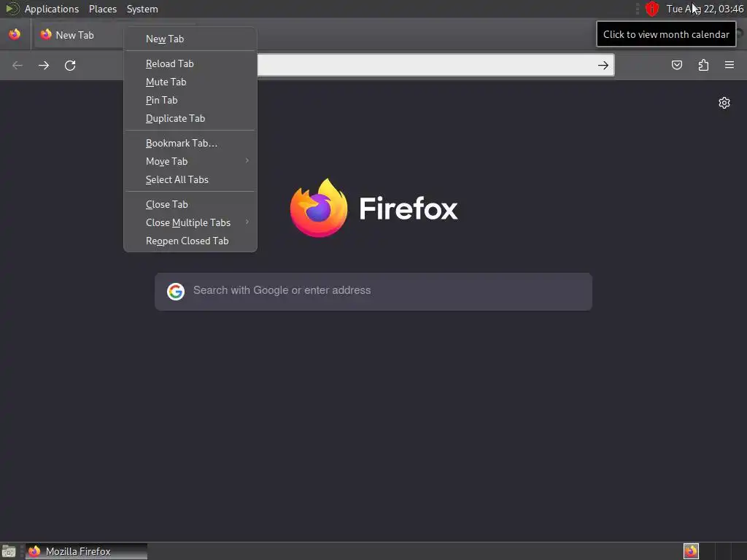Click the Firefox wordmark text
Image resolution: width=747 pixels, height=560 pixels.
click(409, 208)
